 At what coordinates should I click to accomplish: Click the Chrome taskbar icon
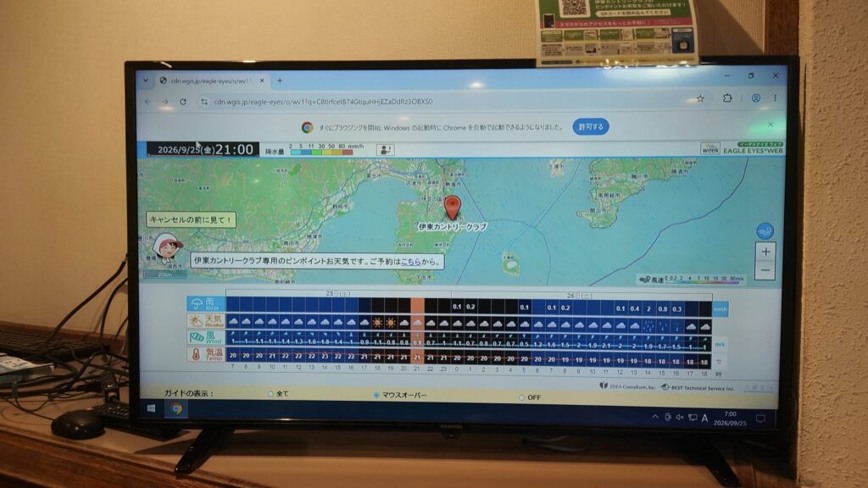coord(176,409)
